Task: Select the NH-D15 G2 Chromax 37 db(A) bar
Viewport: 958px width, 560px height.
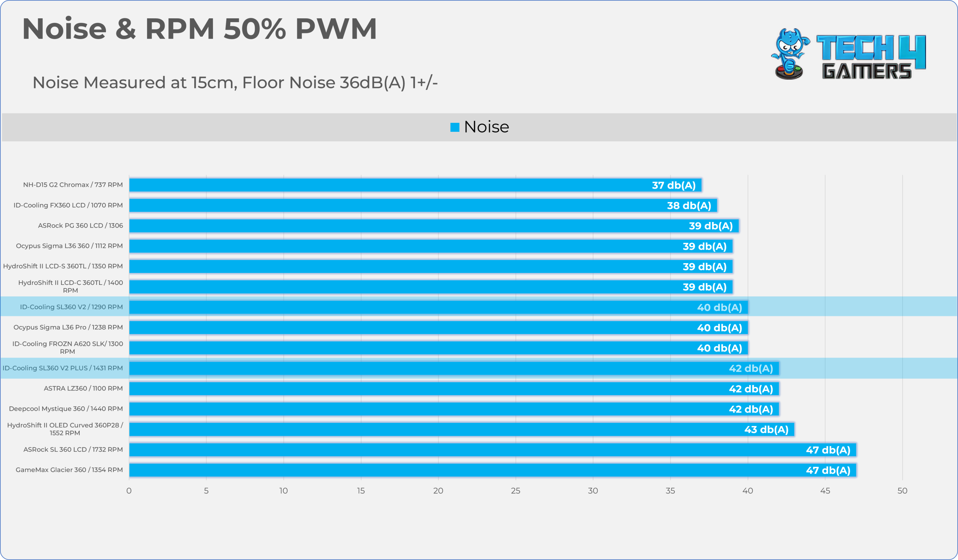Action: coord(415,185)
